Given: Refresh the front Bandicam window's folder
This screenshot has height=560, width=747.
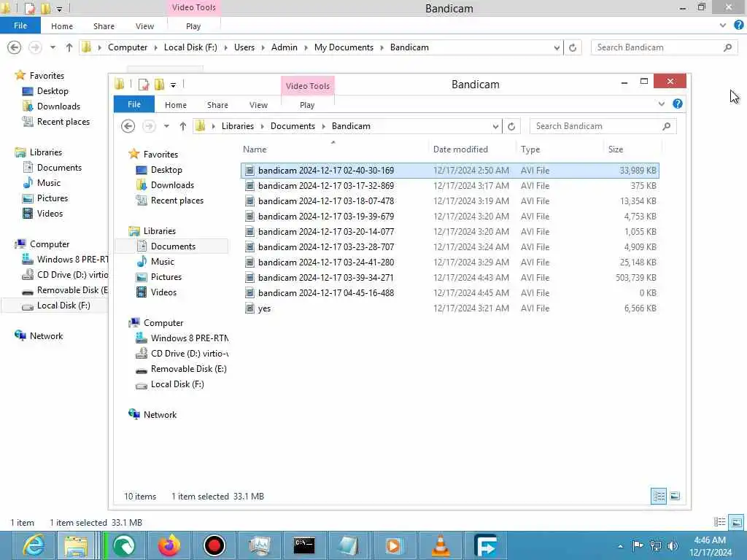Looking at the screenshot, I should (x=511, y=126).
